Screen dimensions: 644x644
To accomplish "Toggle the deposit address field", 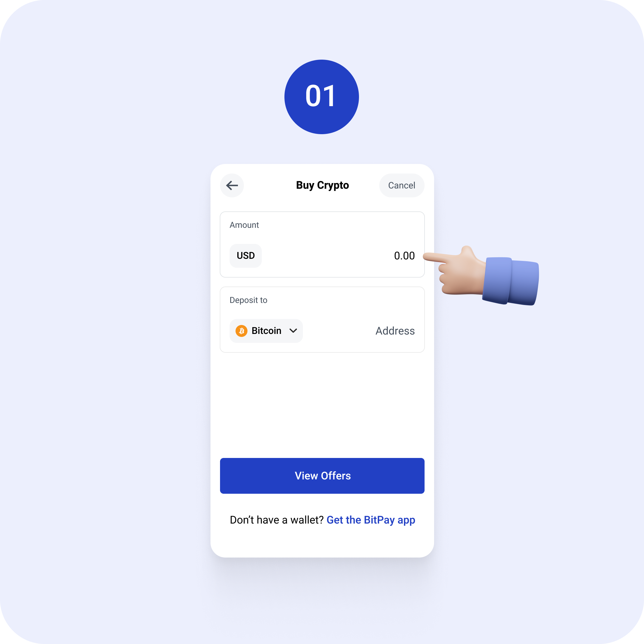I will (x=394, y=330).
